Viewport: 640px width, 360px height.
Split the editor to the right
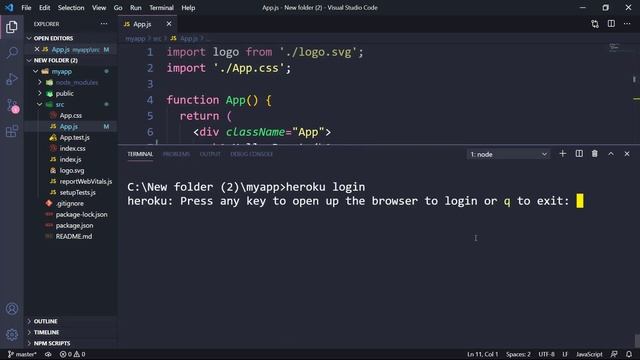(x=611, y=24)
